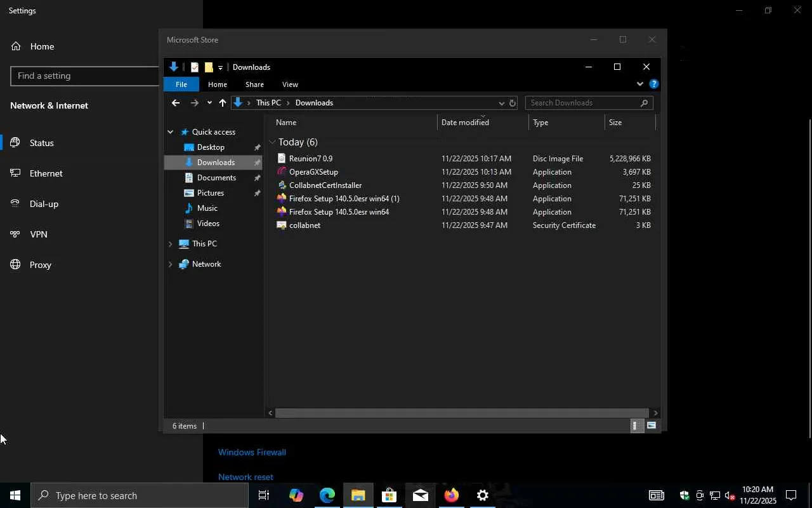Go up one folder level with Up arrow
The height and width of the screenshot is (508, 812).
222,103
